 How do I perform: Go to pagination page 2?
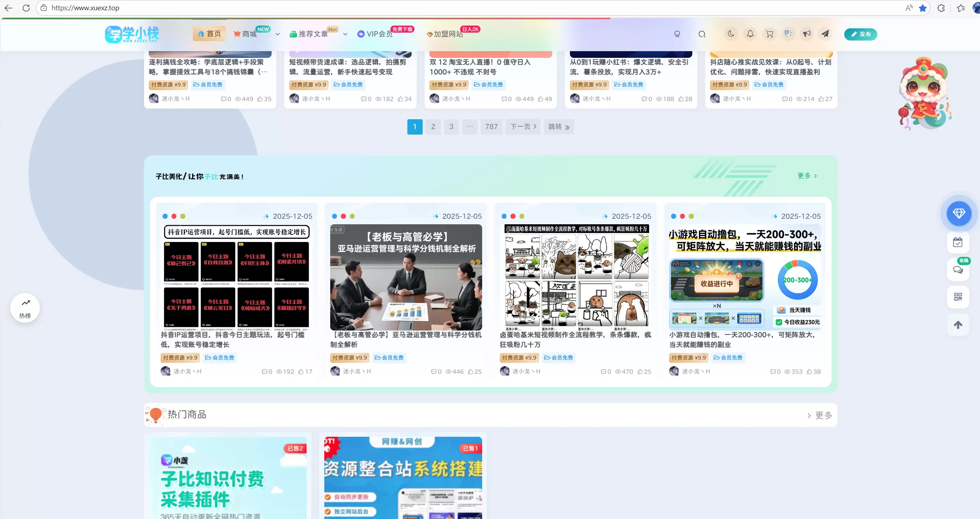(433, 127)
